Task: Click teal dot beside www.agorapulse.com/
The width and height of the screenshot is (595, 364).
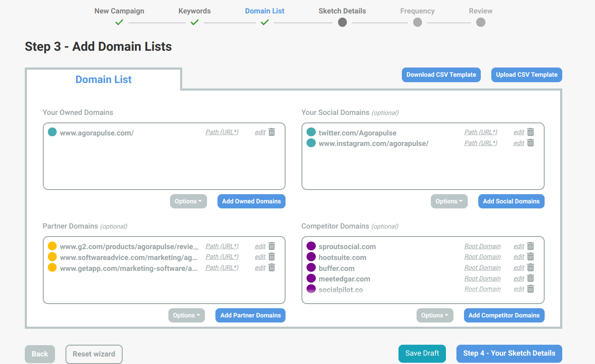Action: pyautogui.click(x=52, y=132)
